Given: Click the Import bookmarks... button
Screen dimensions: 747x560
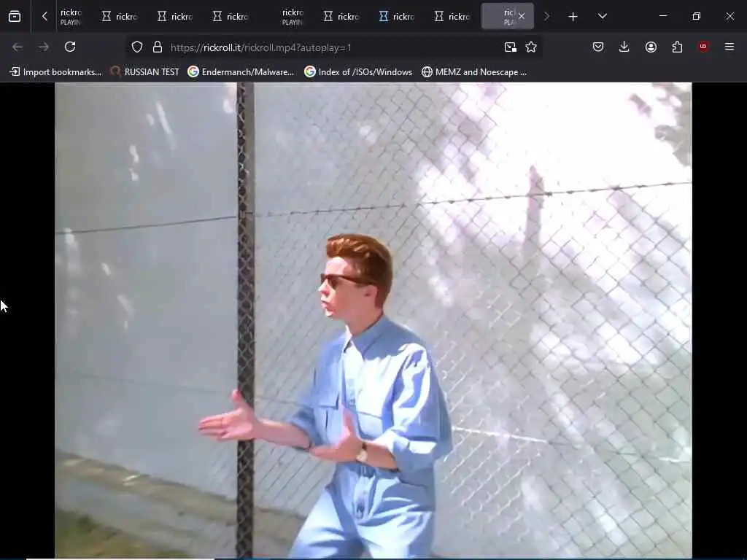Looking at the screenshot, I should 55,72.
